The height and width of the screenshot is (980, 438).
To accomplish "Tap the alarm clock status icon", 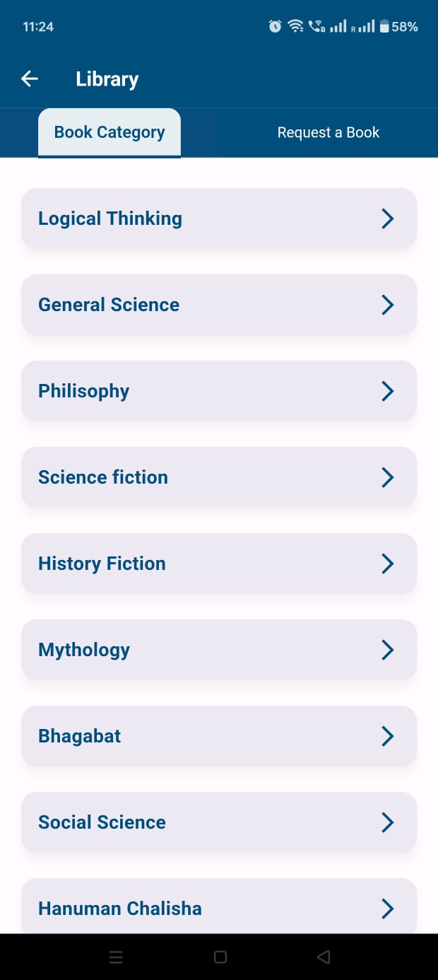I will tap(276, 27).
